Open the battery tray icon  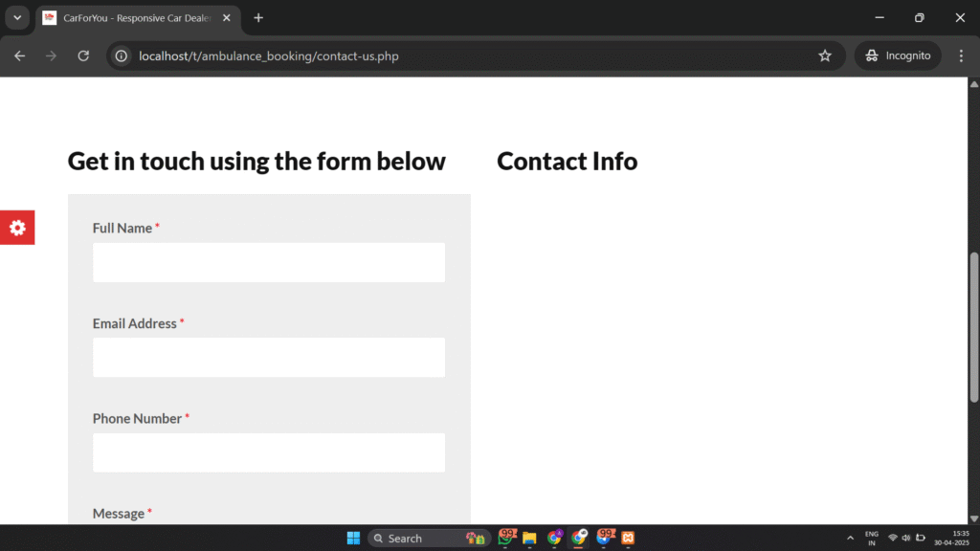(921, 538)
